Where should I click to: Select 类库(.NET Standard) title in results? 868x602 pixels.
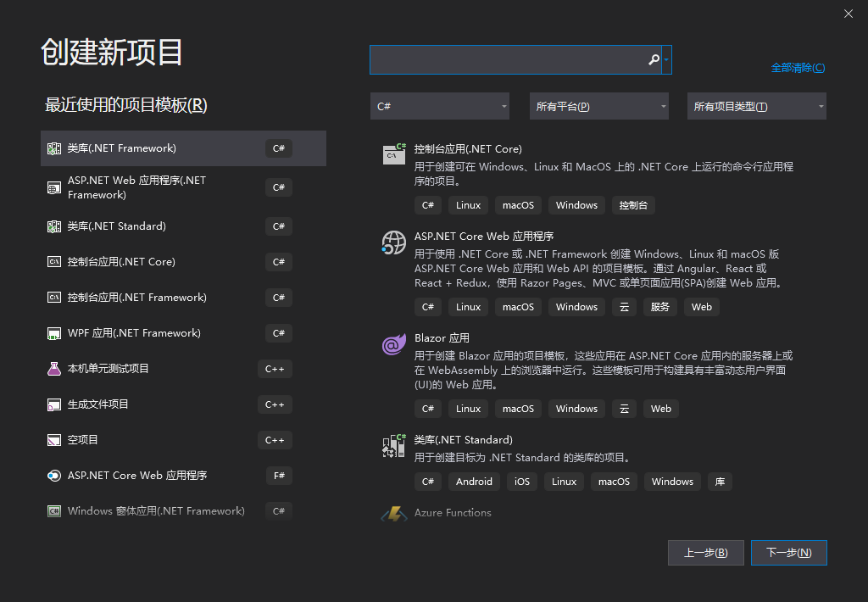point(464,440)
